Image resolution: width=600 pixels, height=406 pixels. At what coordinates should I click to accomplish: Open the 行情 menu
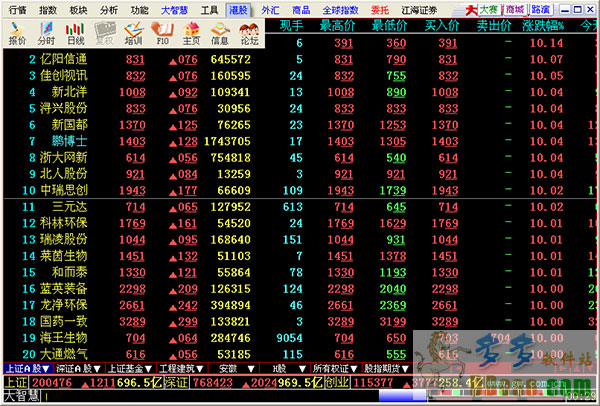pyautogui.click(x=17, y=10)
